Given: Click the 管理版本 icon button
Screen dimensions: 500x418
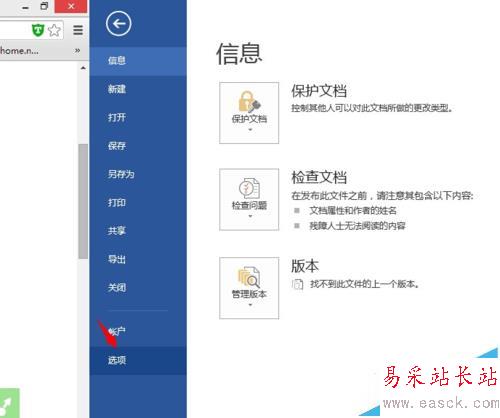Looking at the screenshot, I should click(249, 288).
